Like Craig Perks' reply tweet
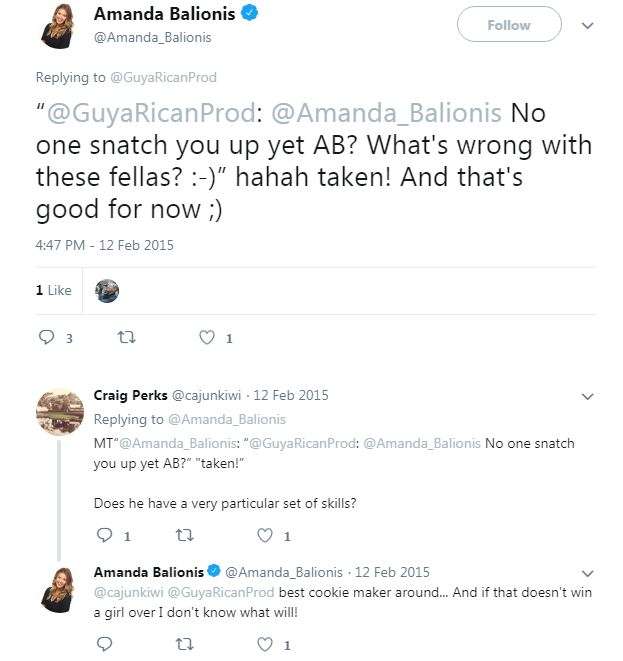 coord(265,536)
